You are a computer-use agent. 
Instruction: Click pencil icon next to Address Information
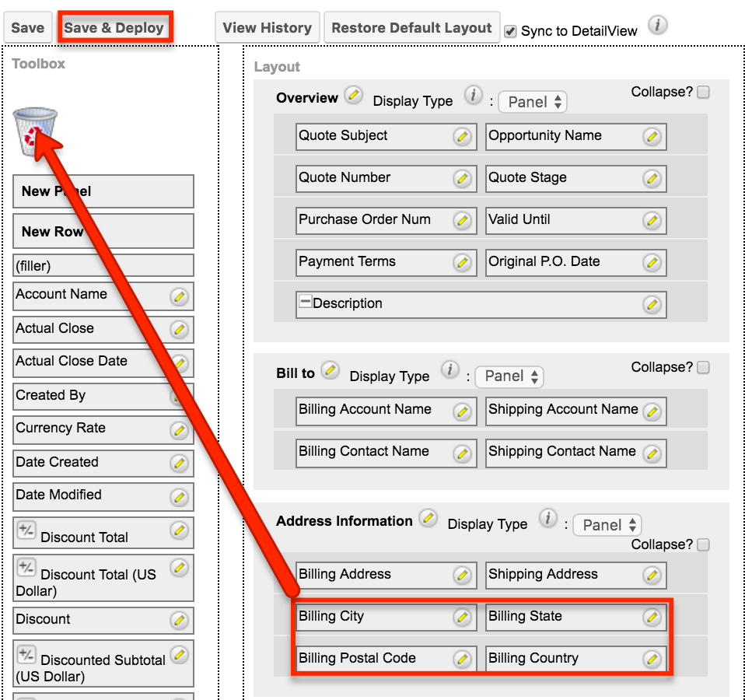[x=428, y=518]
